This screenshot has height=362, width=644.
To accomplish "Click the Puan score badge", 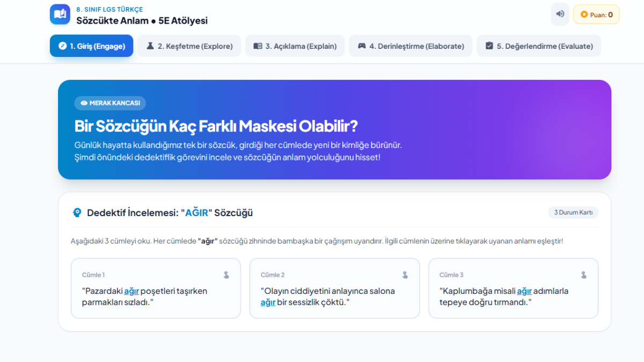I will click(x=596, y=14).
